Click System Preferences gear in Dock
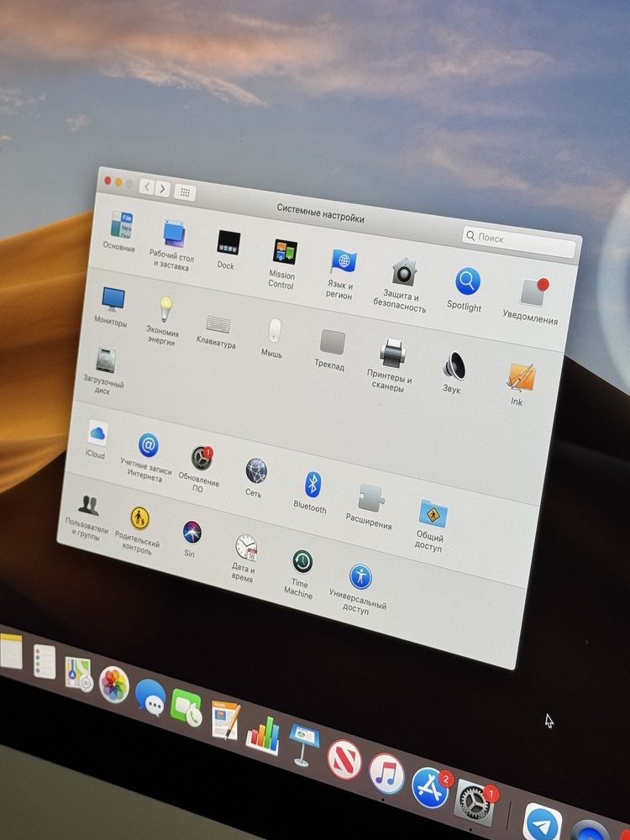 (474, 803)
